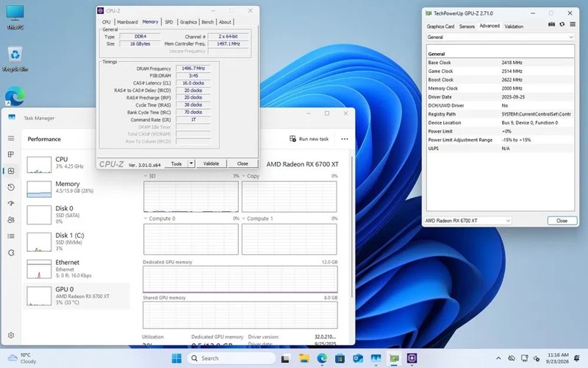Open Details page in Task Manager sidebar
Viewport: 588px width, 368px height.
11,236
